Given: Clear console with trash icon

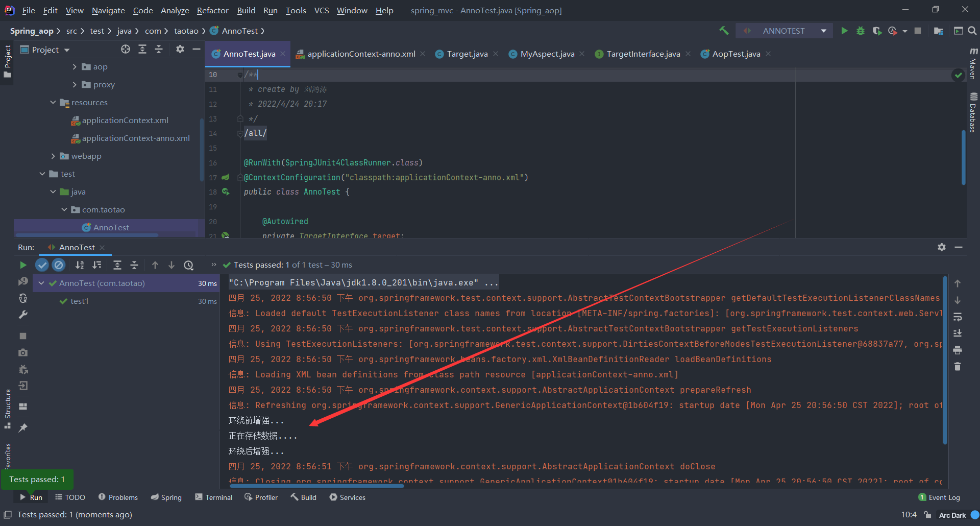Looking at the screenshot, I should coord(958,366).
